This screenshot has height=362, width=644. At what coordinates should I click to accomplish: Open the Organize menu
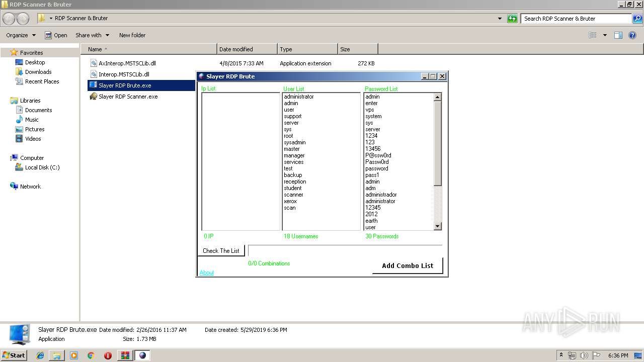(x=21, y=35)
